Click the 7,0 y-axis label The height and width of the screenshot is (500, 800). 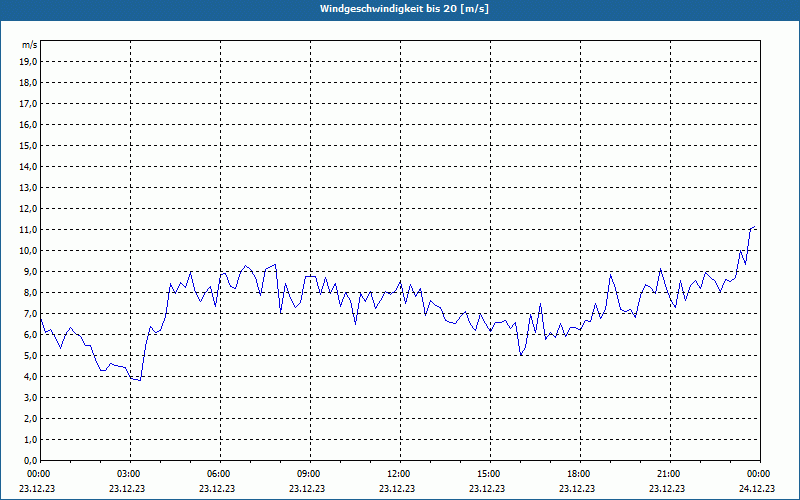point(30,314)
